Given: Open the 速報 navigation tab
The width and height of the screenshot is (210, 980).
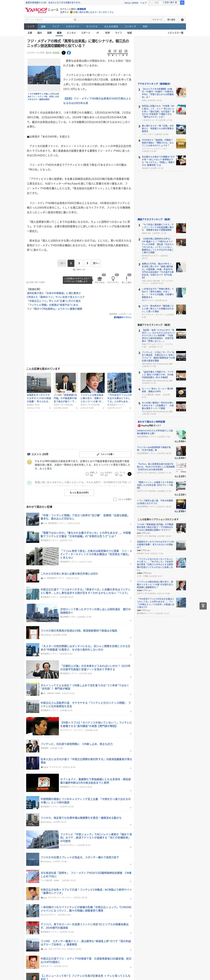Looking at the screenshot, I should click(x=43, y=27).
